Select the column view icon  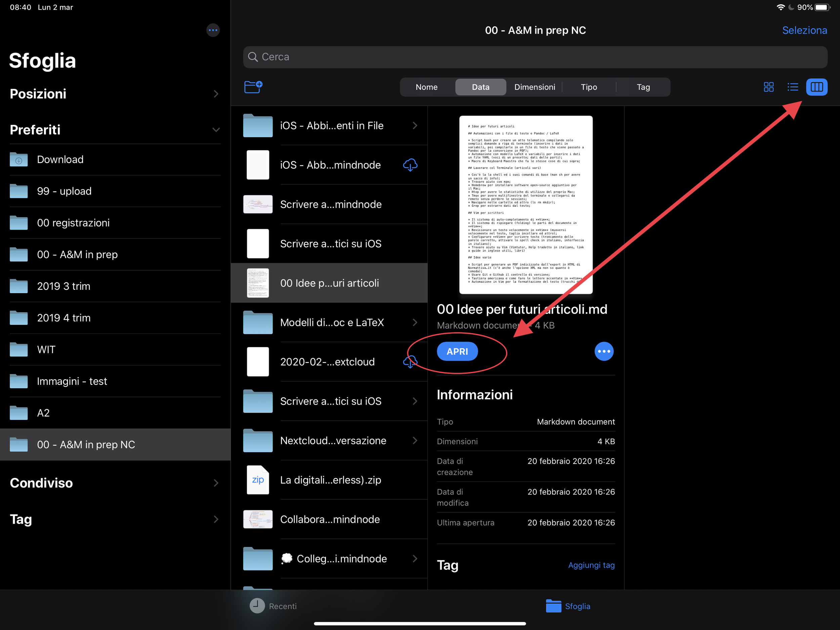[x=816, y=87]
